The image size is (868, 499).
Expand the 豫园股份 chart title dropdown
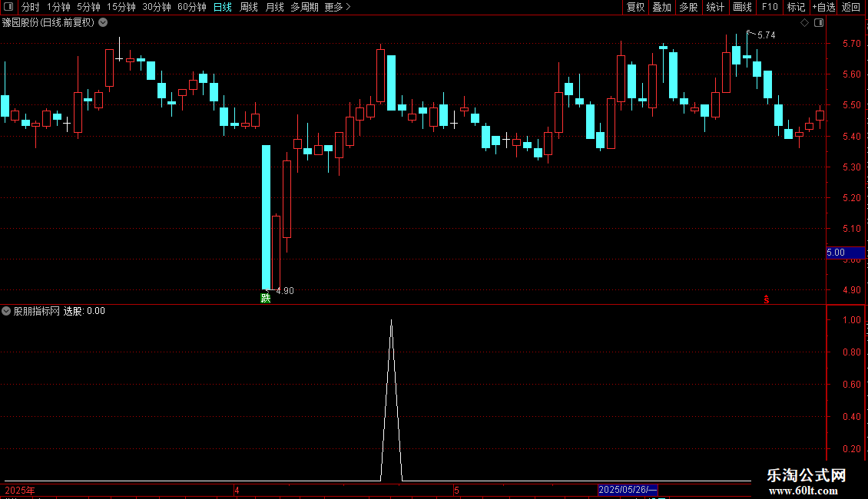click(103, 23)
